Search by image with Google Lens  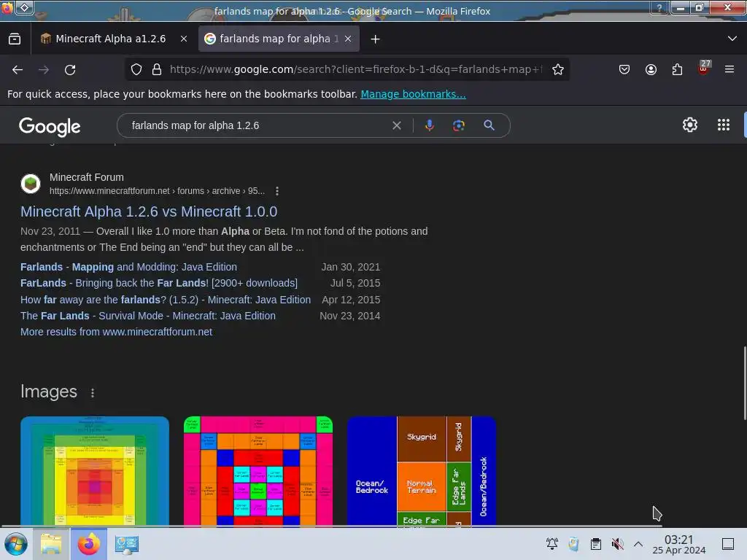tap(459, 125)
